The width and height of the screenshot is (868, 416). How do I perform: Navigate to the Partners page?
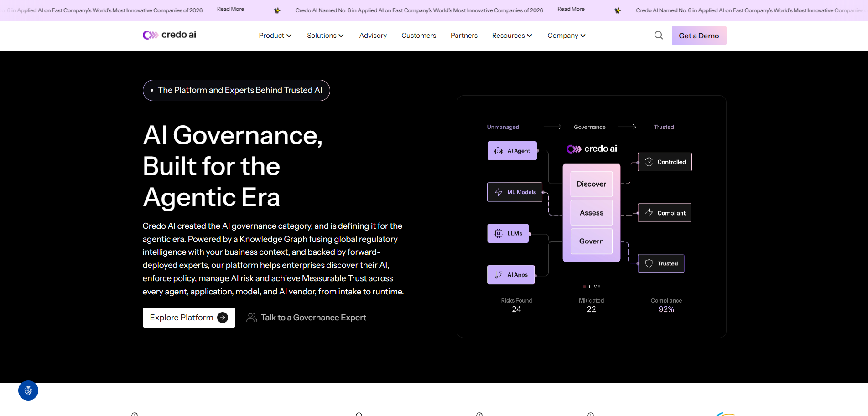[464, 36]
